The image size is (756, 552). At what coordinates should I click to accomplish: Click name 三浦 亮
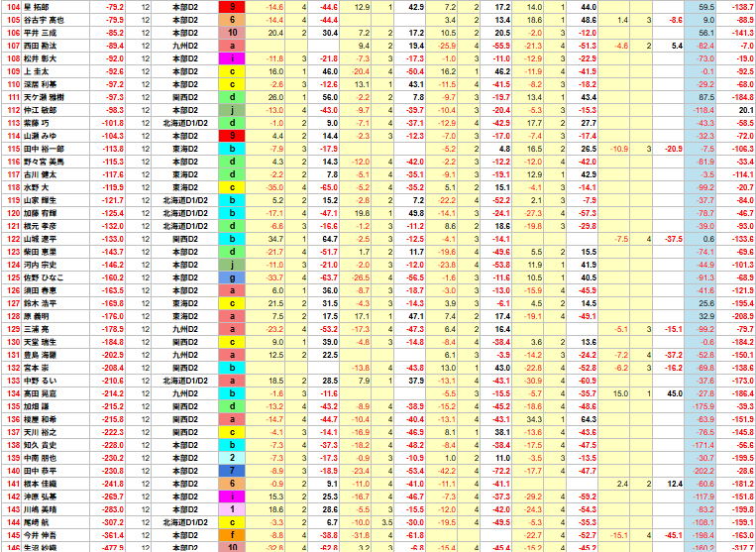click(x=36, y=329)
